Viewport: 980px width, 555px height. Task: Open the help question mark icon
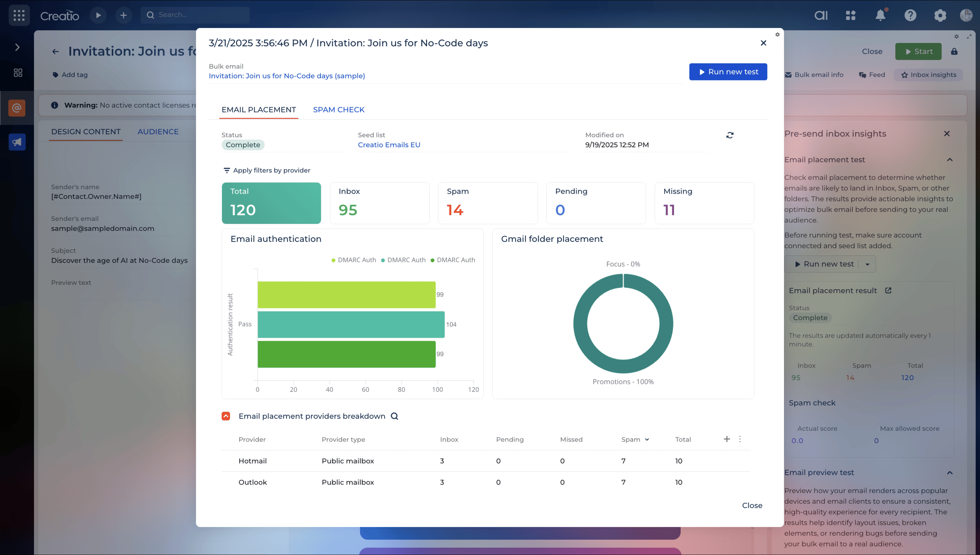click(910, 15)
